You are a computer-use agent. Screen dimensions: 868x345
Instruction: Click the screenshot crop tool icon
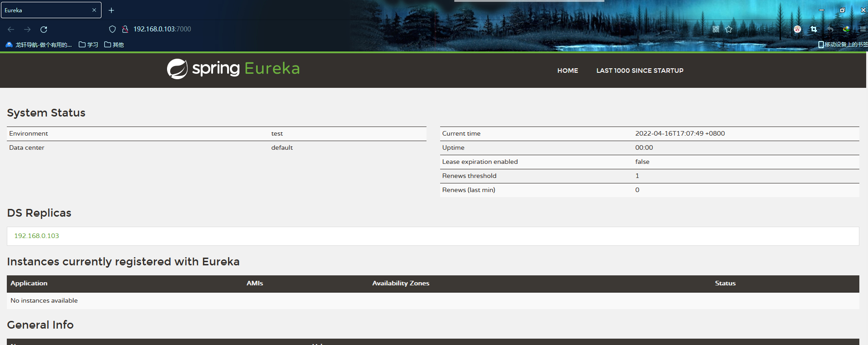click(x=814, y=29)
